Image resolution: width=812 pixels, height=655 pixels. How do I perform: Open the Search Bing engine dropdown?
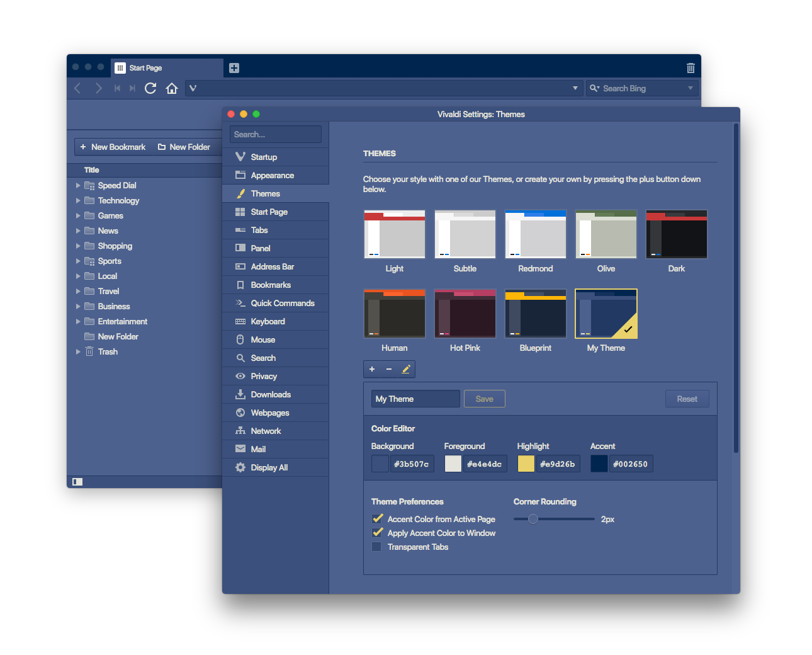coord(690,88)
